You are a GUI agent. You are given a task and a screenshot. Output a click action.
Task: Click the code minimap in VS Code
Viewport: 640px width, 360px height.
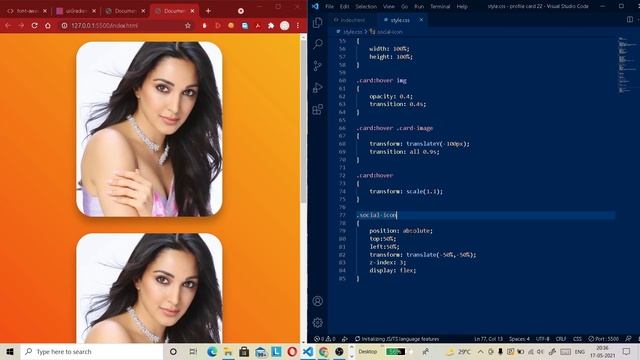click(x=627, y=65)
